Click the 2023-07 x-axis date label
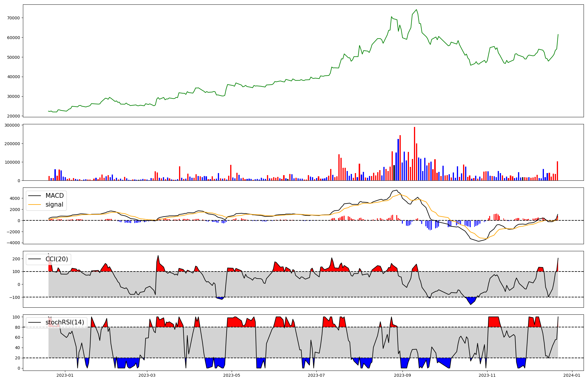Viewport: 588px width, 382px height. (x=316, y=375)
